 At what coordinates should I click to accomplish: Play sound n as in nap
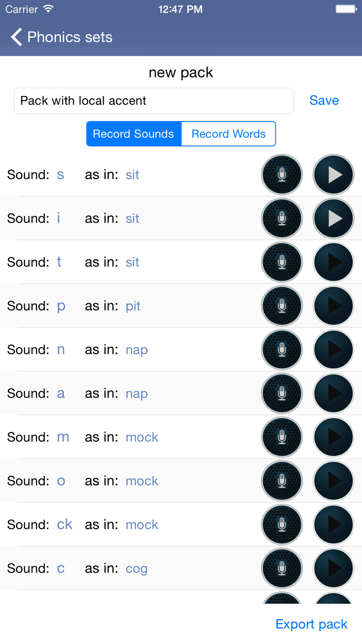tap(333, 350)
